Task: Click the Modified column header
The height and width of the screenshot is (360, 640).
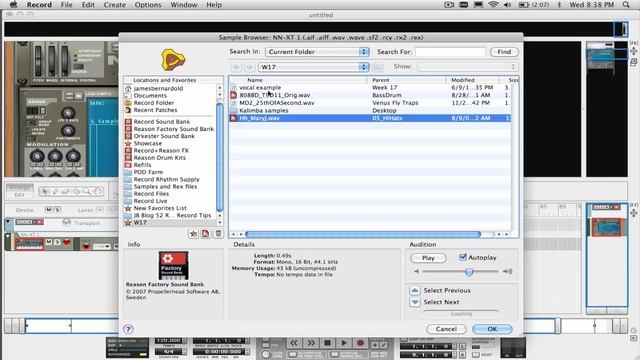Action: tap(473, 80)
